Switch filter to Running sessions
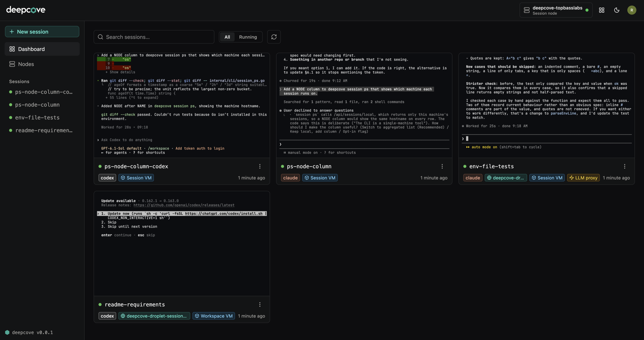The height and width of the screenshot is (340, 644). pos(248,37)
